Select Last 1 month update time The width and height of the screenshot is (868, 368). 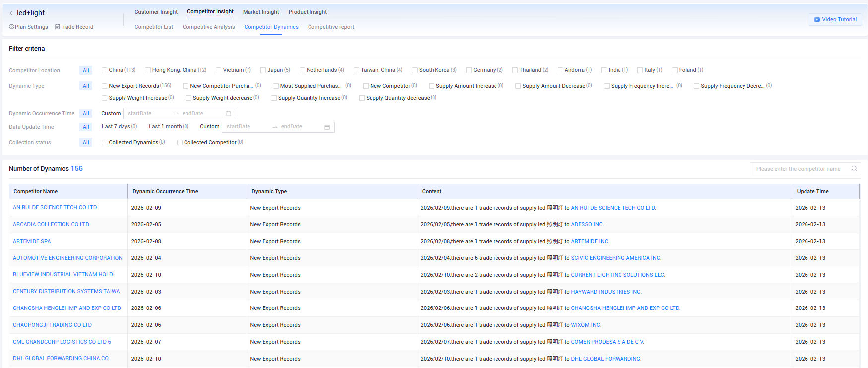169,127
